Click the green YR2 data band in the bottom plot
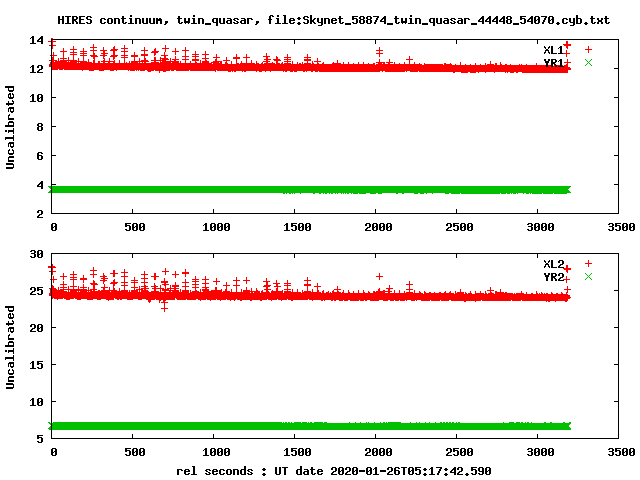This screenshot has height=480, width=640. tap(310, 426)
